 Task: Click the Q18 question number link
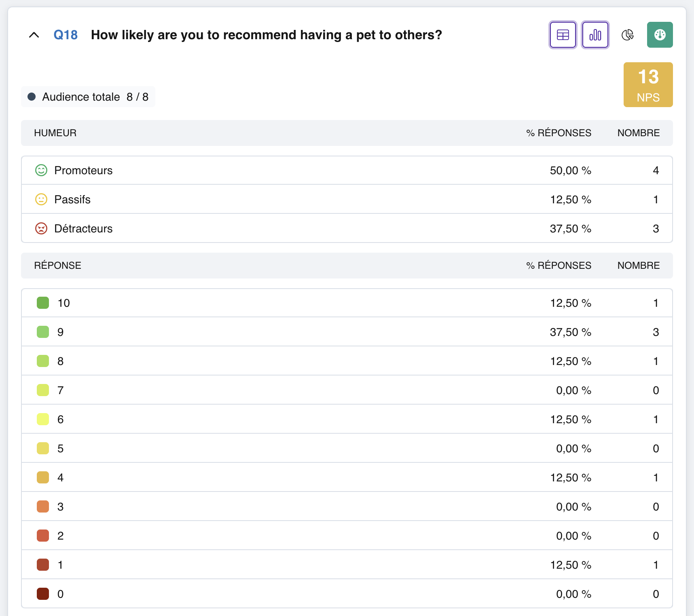(x=66, y=35)
